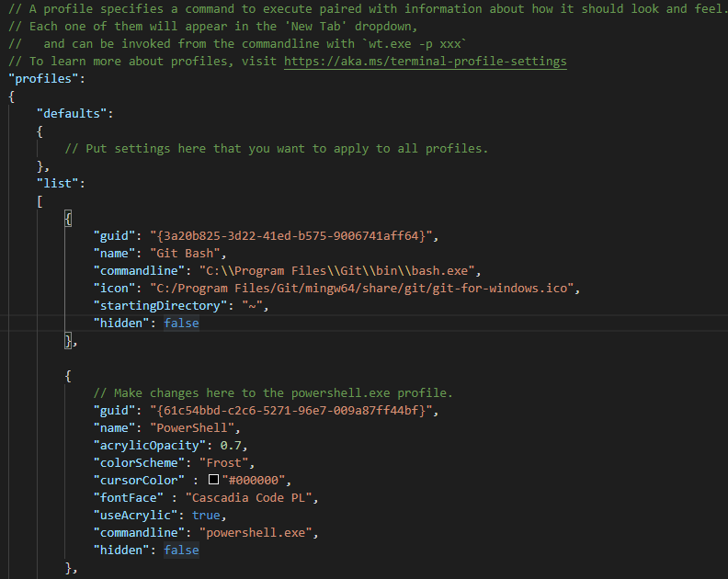This screenshot has height=579, width=728.
Task: Click the powershell.exe profile comment
Action: 273,393
